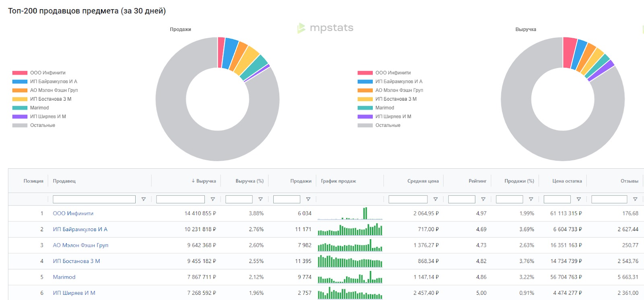The width and height of the screenshot is (644, 300).
Task: Sort by Рейтинг column header
Action: [477, 181]
